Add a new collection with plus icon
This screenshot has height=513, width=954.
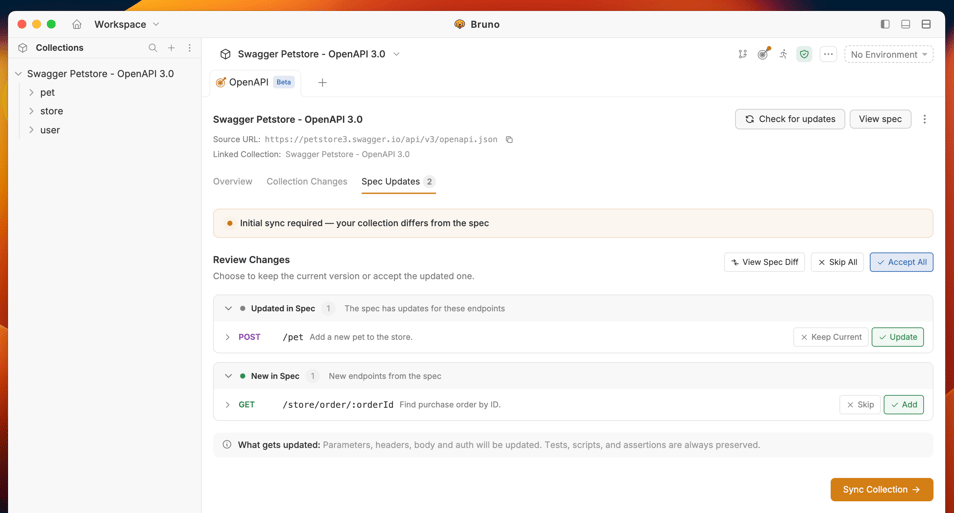[x=172, y=47]
